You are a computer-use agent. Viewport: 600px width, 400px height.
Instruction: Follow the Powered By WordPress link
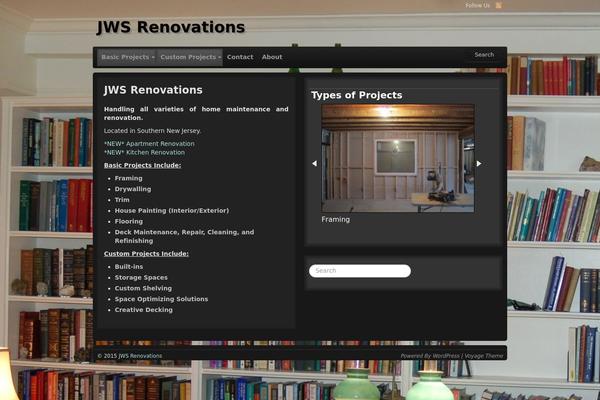pos(430,356)
